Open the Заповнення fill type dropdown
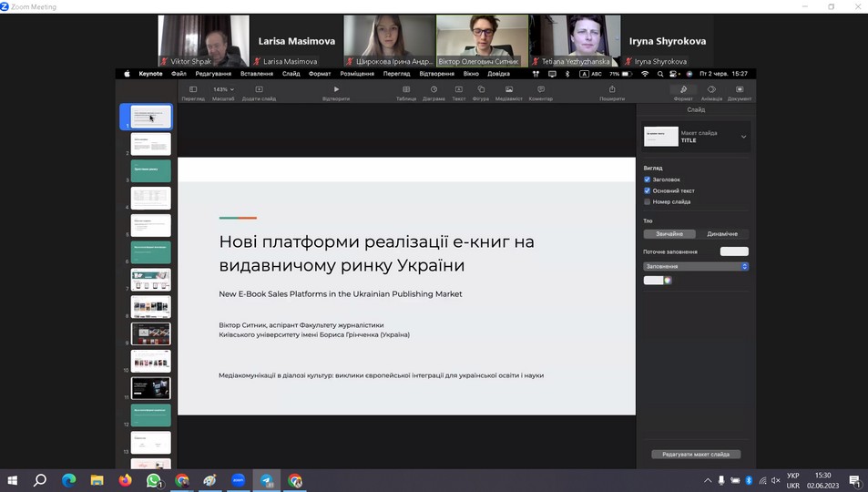 coord(696,266)
